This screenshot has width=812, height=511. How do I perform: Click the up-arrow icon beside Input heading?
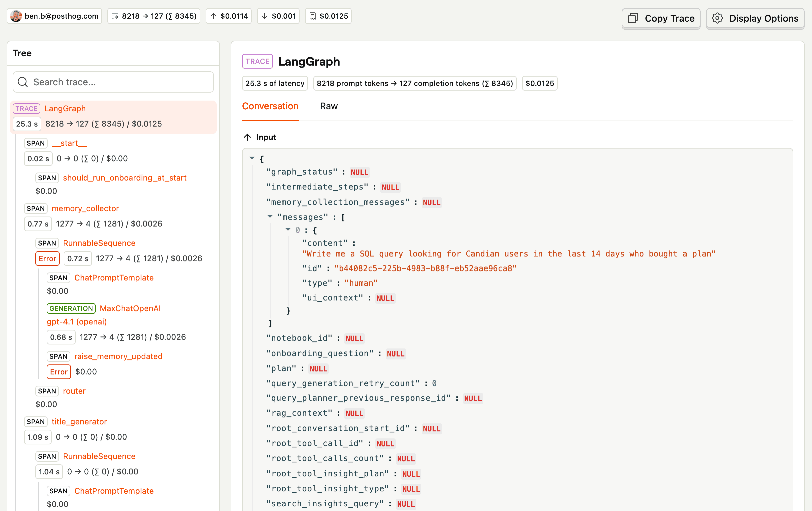pos(247,137)
